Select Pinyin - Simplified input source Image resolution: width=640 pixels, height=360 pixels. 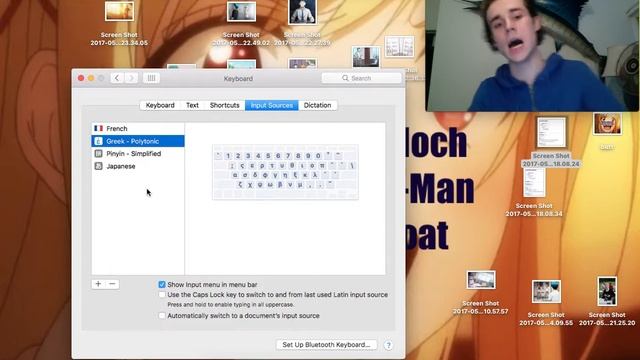(138, 154)
